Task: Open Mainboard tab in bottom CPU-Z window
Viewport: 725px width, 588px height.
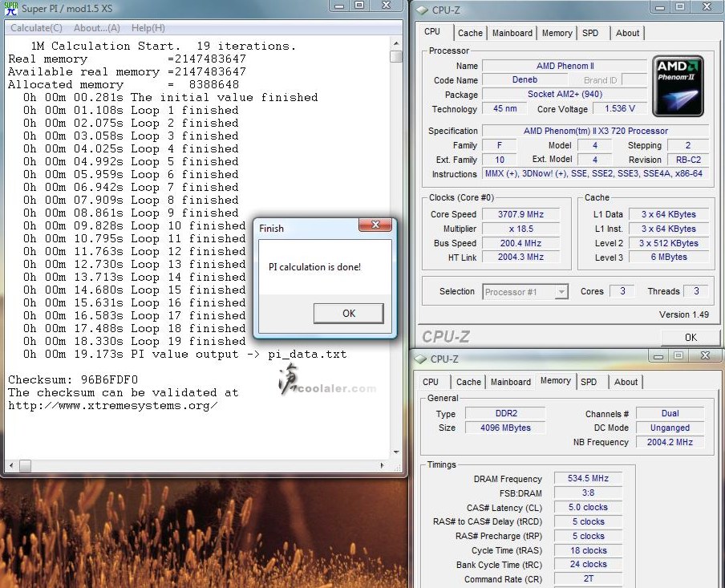Action: pyautogui.click(x=510, y=382)
